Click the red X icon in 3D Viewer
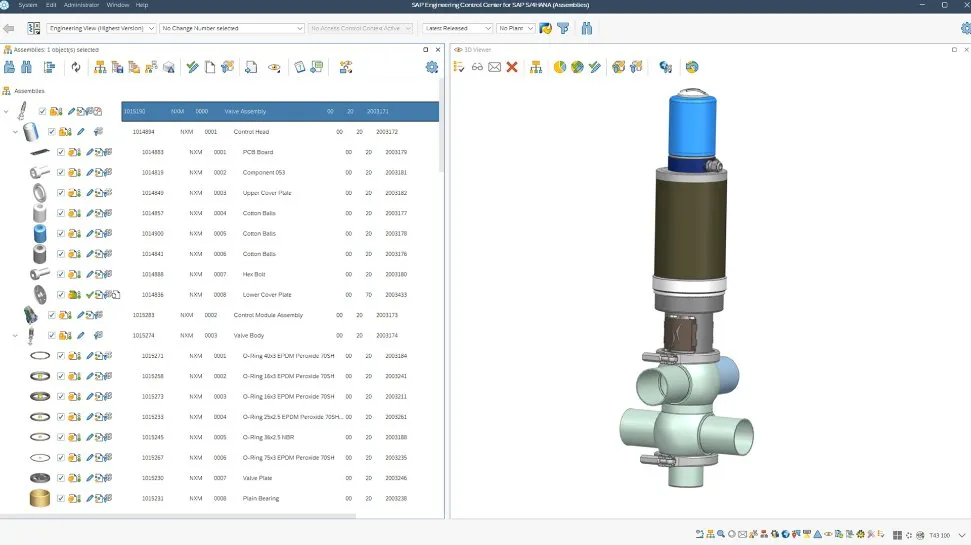The image size is (971, 545). click(512, 67)
